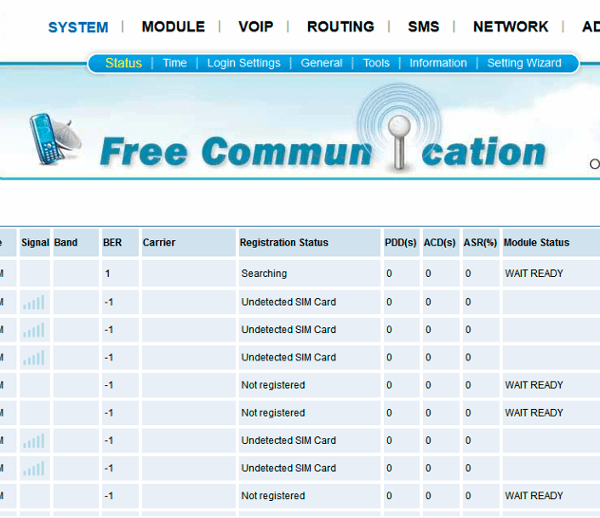Click the signal bars icon in the eighth table row
Image resolution: width=600 pixels, height=518 pixels.
(x=34, y=468)
